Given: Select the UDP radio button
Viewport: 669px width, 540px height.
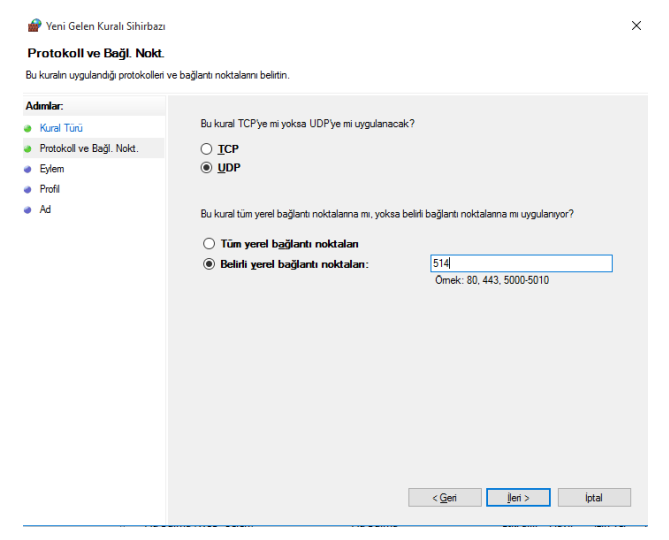Looking at the screenshot, I should coord(207,168).
